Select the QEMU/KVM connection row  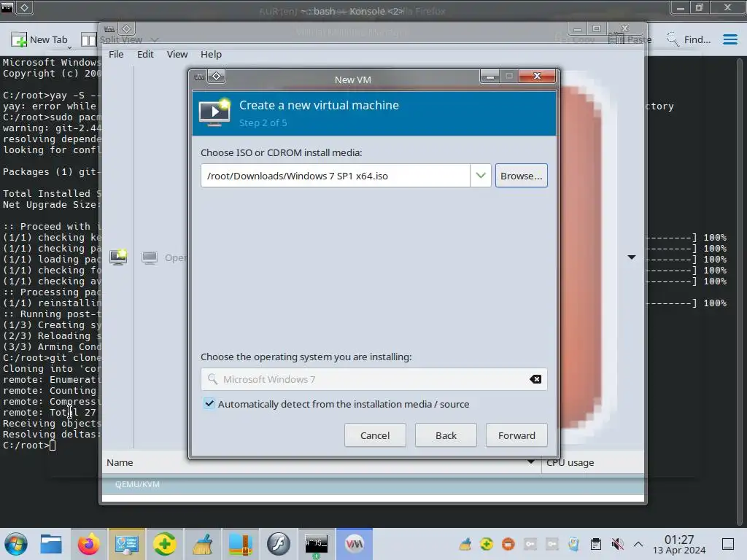click(373, 484)
